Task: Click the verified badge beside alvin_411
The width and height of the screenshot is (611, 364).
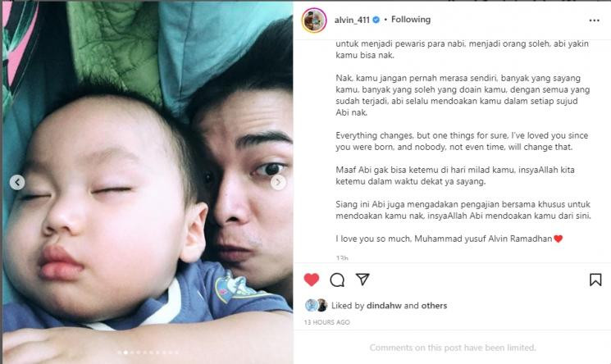Action: [x=376, y=20]
